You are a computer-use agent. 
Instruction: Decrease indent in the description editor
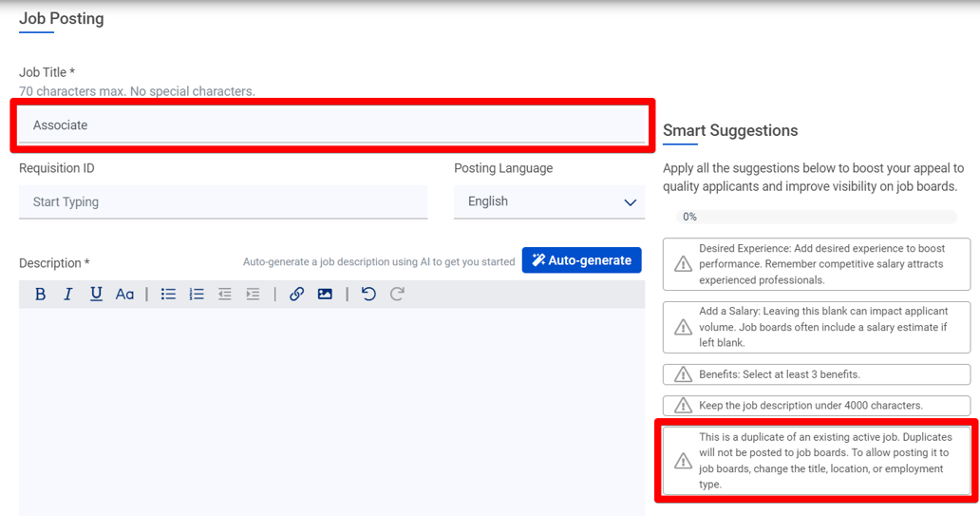click(224, 295)
